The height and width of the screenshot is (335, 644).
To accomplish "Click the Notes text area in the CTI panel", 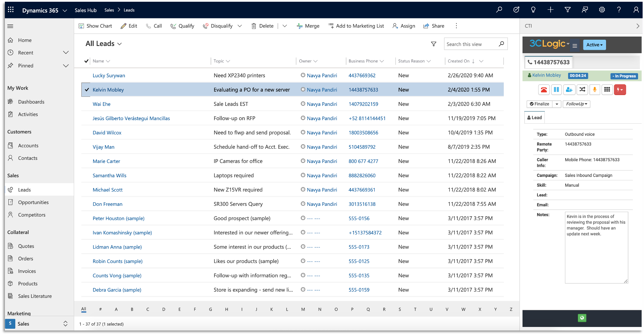I will point(596,247).
